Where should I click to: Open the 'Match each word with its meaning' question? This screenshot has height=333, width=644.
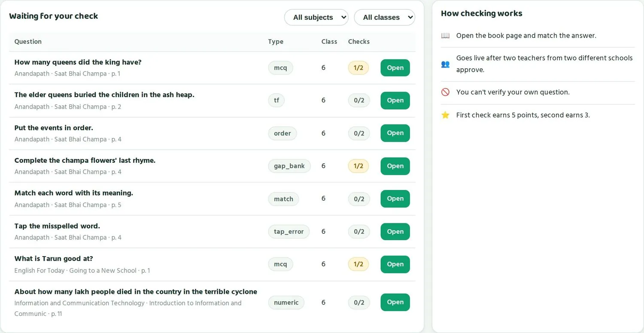point(395,199)
